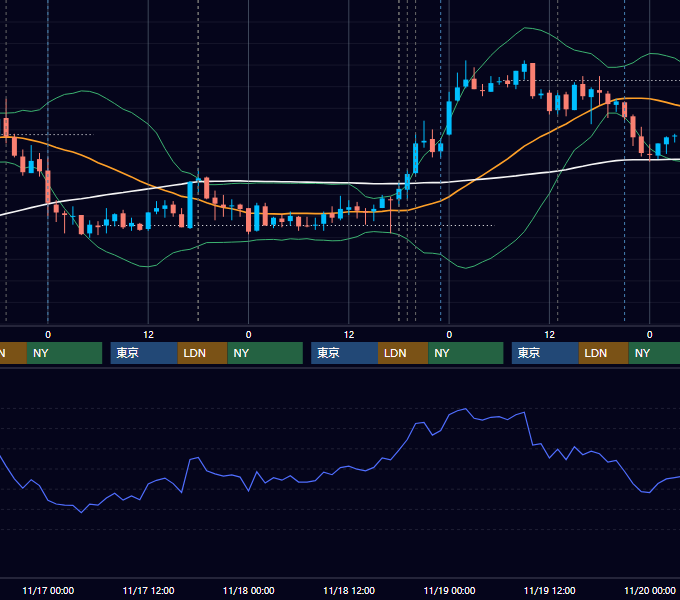Viewport: 680px width, 600px height.
Task: Click the NY session block spanning 11/20 00:00
Action: coord(654,353)
